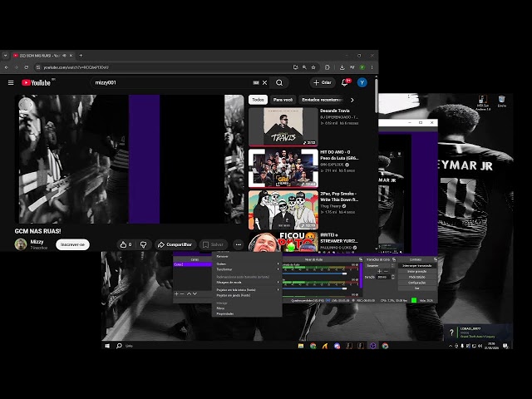Screen dimensions: 532x399
Task: Open the OBS Studio taskbar icon
Action: coord(372,346)
